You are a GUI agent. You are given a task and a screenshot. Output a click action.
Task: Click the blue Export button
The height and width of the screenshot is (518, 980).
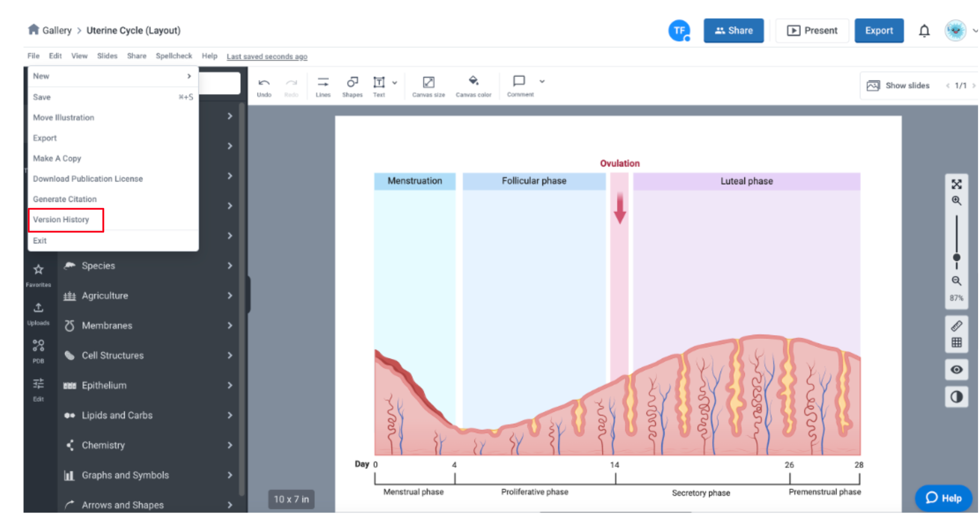tap(879, 30)
